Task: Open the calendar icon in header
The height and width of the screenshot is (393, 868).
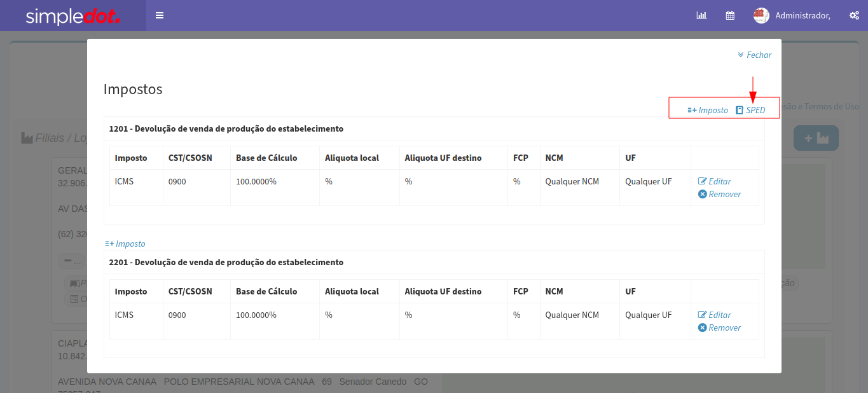Action: tap(730, 15)
